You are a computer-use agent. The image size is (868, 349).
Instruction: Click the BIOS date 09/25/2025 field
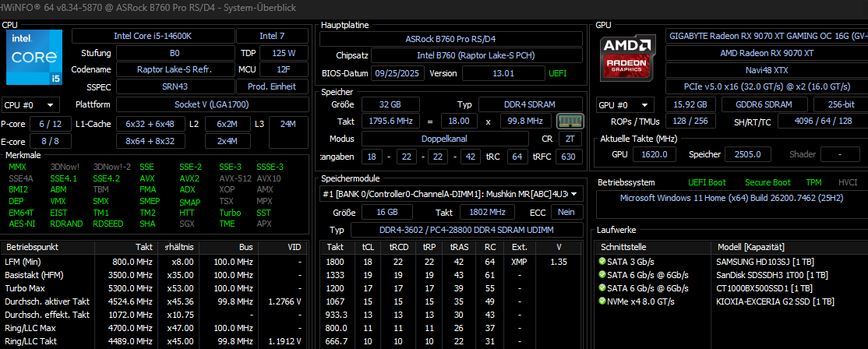coord(397,73)
